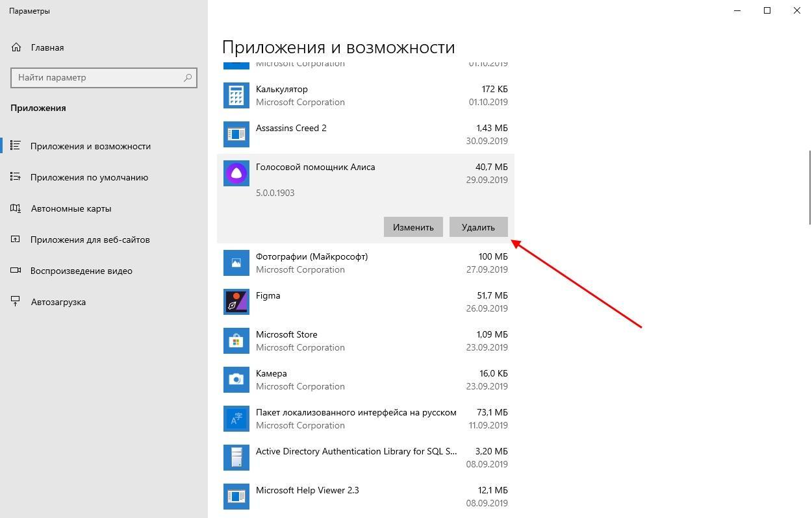Click the 40,7 МБ size value
The image size is (812, 518).
[492, 167]
